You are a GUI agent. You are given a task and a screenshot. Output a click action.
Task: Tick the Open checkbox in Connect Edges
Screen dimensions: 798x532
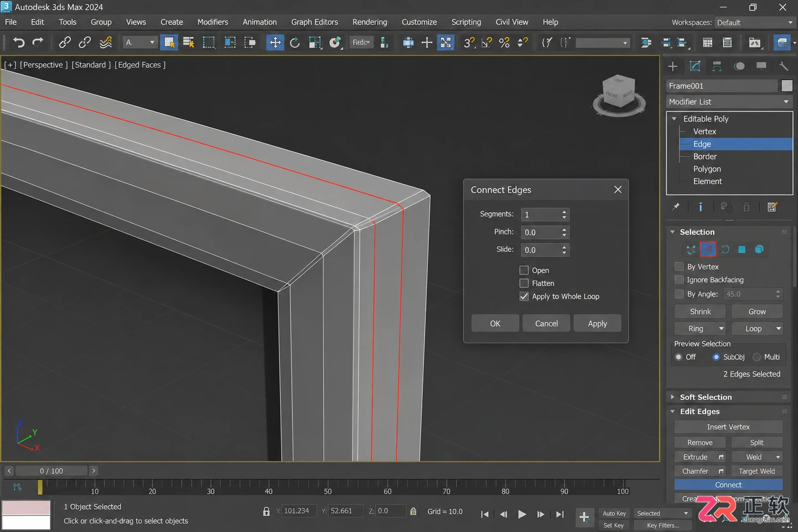[524, 270]
